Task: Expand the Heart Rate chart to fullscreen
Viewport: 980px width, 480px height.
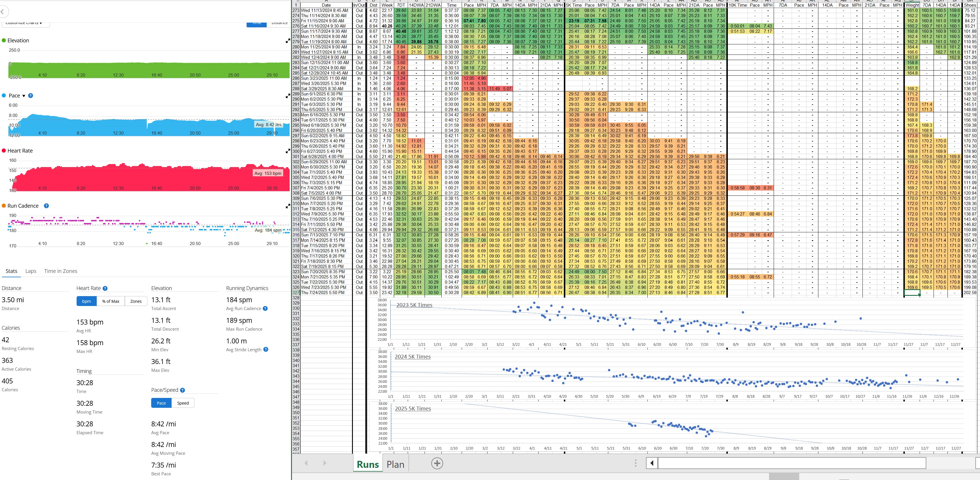Action: point(288,151)
